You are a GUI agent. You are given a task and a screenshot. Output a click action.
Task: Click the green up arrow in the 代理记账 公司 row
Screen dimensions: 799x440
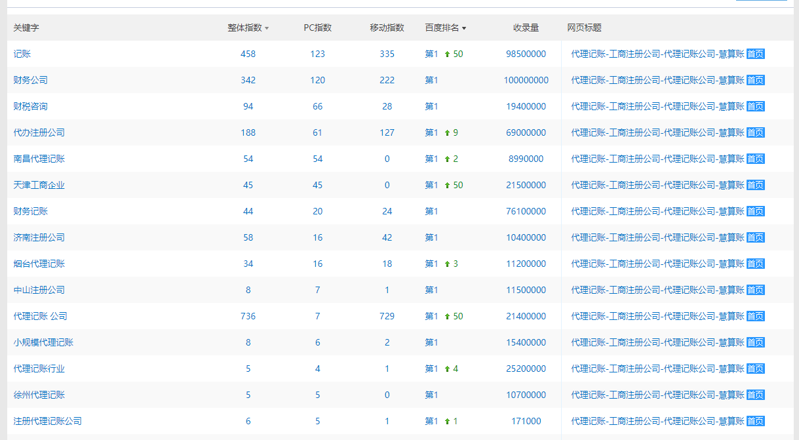click(x=447, y=316)
